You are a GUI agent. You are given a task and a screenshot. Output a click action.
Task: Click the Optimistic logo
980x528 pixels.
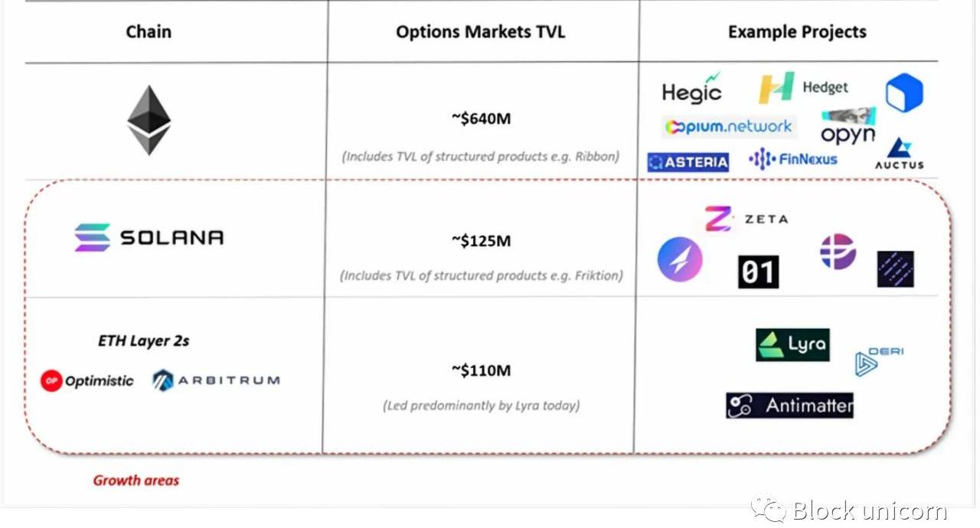click(x=87, y=380)
